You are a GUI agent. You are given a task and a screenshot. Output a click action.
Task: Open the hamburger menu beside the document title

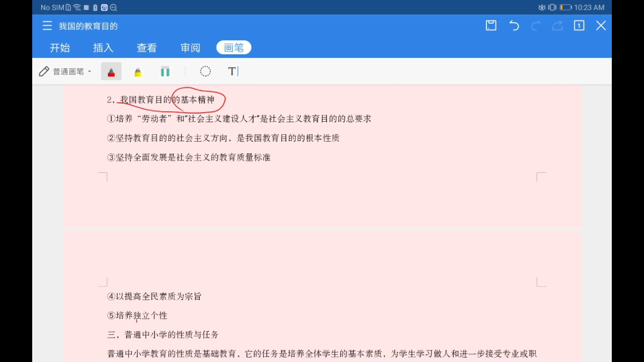click(47, 26)
